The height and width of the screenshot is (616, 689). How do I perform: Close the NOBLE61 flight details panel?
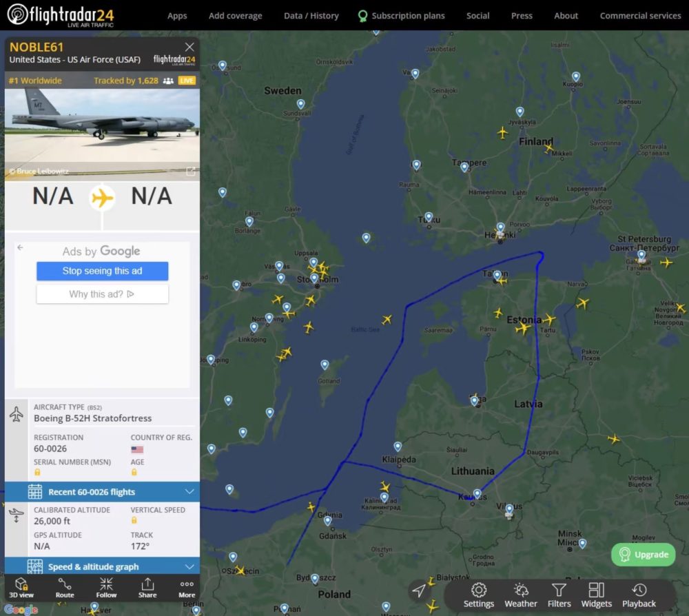(189, 47)
